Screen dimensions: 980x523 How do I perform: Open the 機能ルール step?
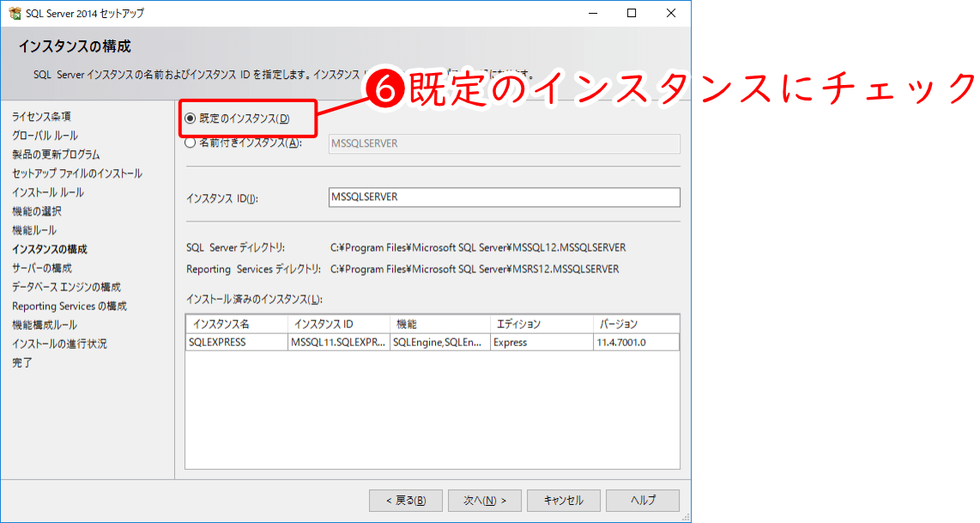(x=33, y=230)
